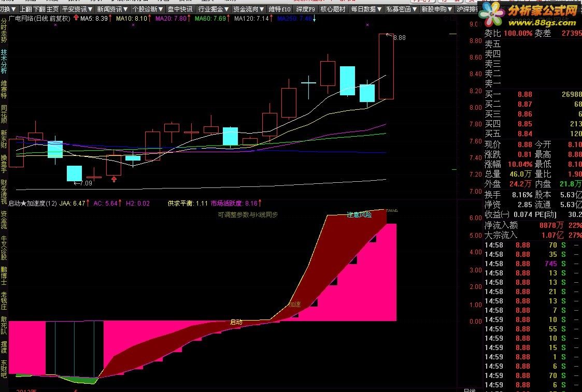Image resolution: width=582 pixels, height=392 pixels.
Task: Expand the 新闻资讯 dropdown
Action: click(x=112, y=9)
